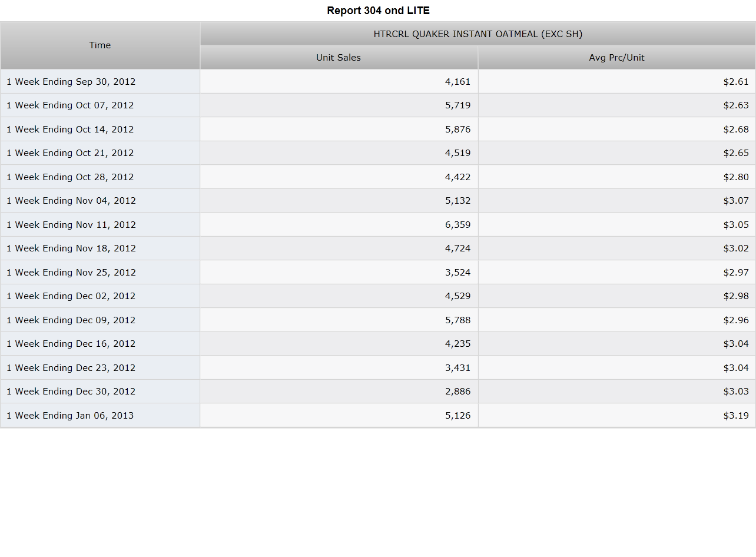Select unit sales value 4,724
This screenshot has height=557, width=756.
pos(457,248)
